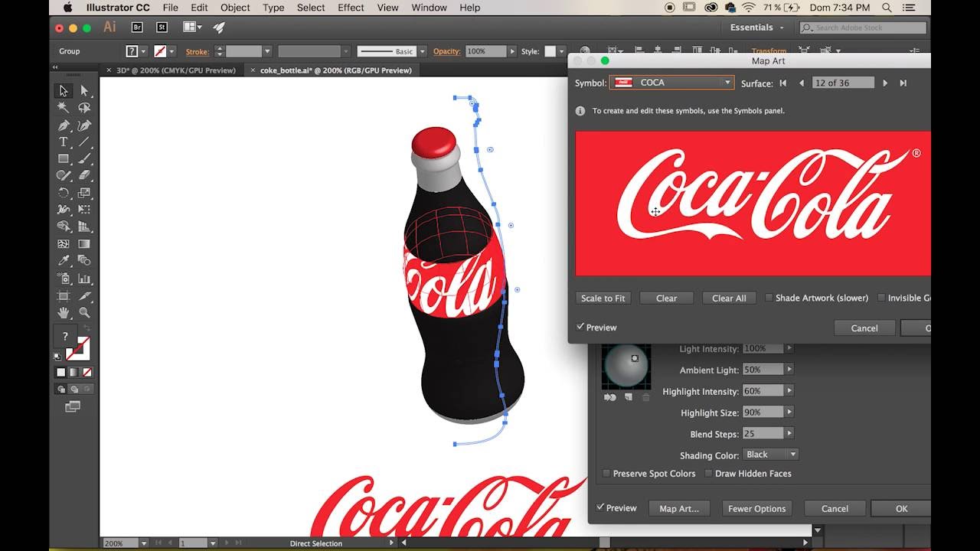Open the File menu

[x=170, y=8]
